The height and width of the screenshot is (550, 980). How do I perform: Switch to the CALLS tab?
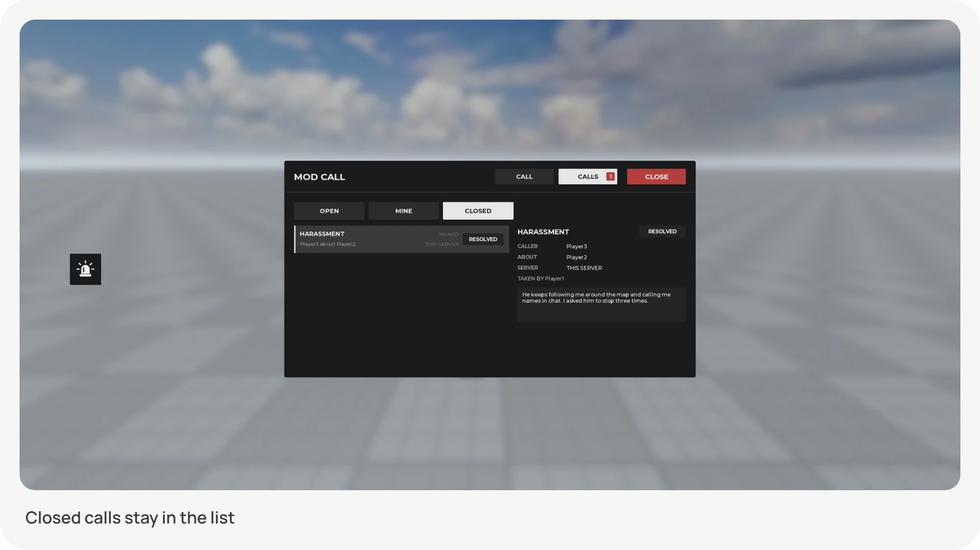588,176
